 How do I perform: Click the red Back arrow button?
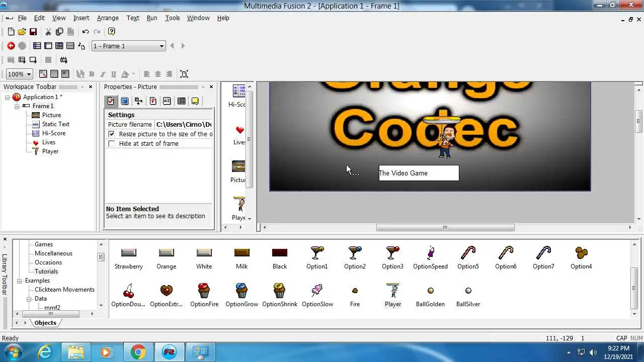click(x=11, y=46)
